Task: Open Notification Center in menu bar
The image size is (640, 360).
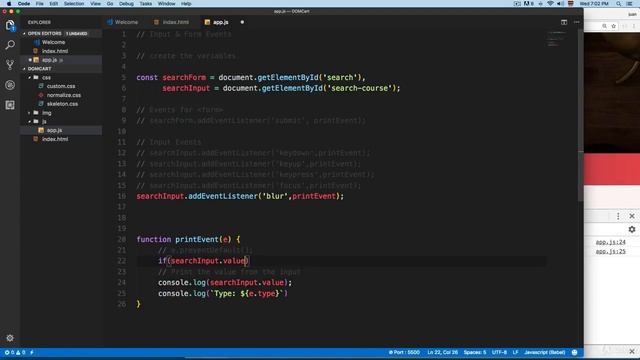Action: point(629,4)
